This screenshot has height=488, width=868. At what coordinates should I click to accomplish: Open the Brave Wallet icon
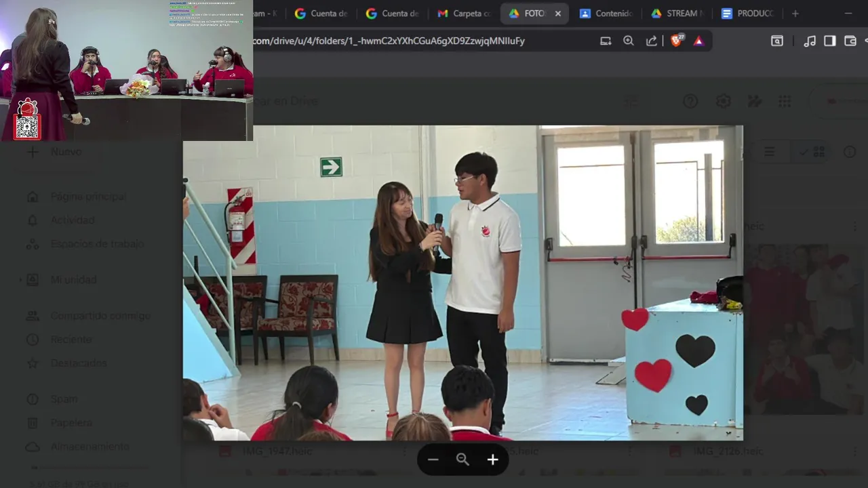pos(850,41)
